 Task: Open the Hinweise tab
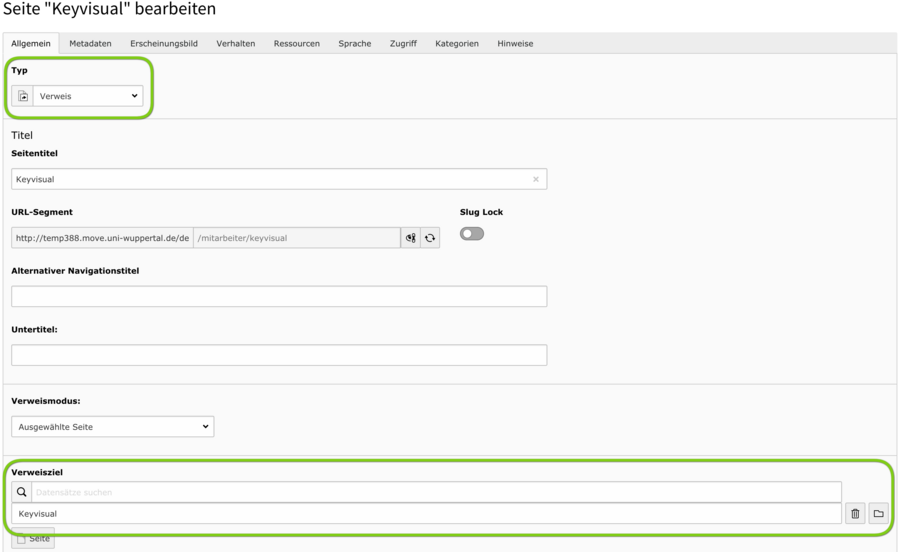pyautogui.click(x=515, y=44)
